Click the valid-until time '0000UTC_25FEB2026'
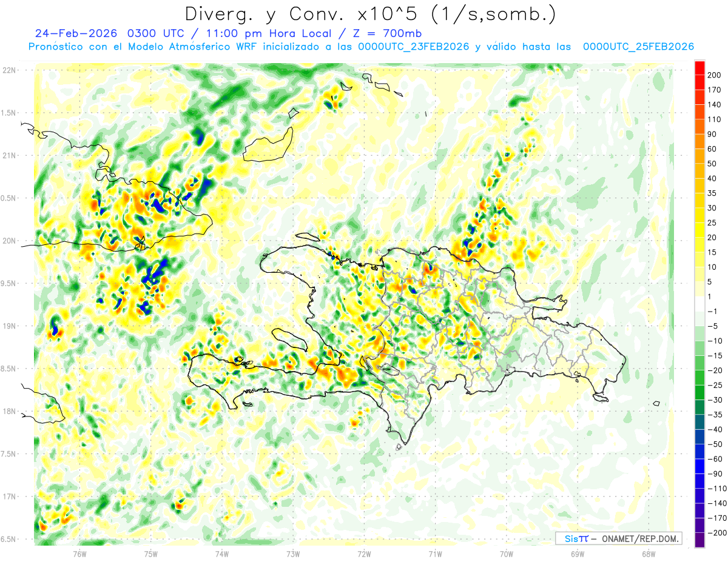This screenshot has width=728, height=562. [x=638, y=47]
